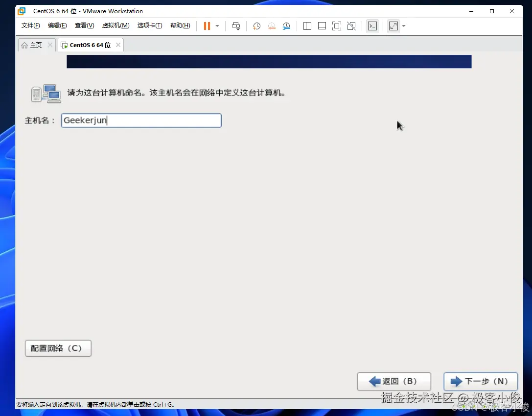The image size is (532, 416).
Task: Click the VMware Workstation title bar logo icon
Action: tap(22, 11)
